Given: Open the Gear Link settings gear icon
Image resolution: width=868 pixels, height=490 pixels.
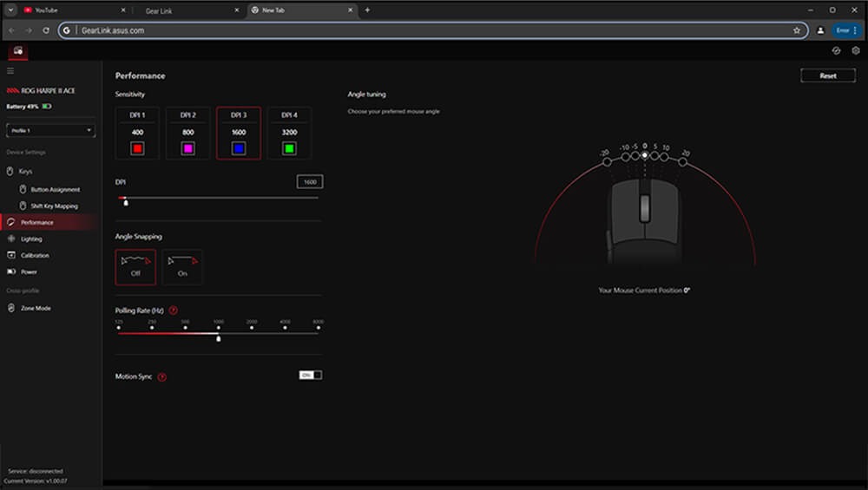Looking at the screenshot, I should tap(855, 51).
